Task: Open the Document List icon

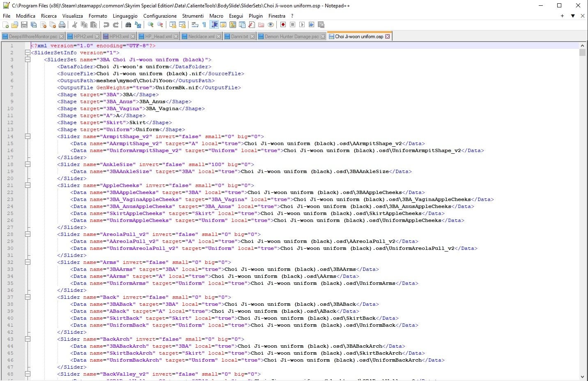Action: (242, 25)
